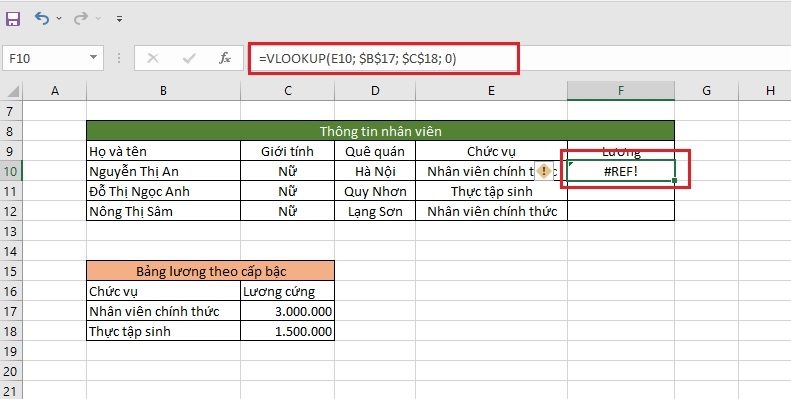Click 'Thực tập sinh' cell in row 18
Viewport: 791px width, 399px height.
(163, 331)
